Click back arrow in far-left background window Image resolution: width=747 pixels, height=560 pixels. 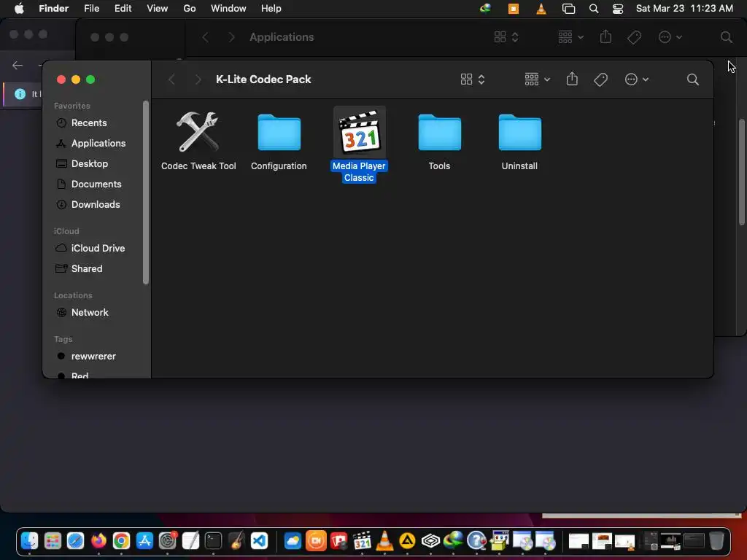click(18, 65)
